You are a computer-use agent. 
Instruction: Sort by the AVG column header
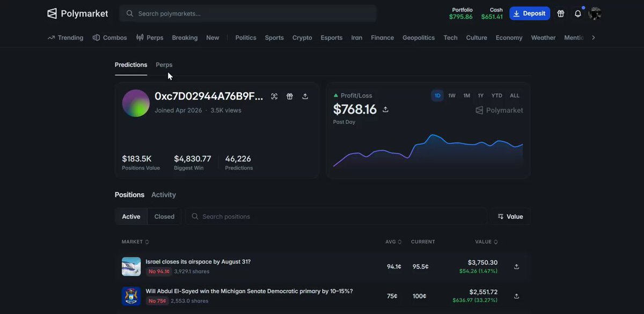[393, 242]
